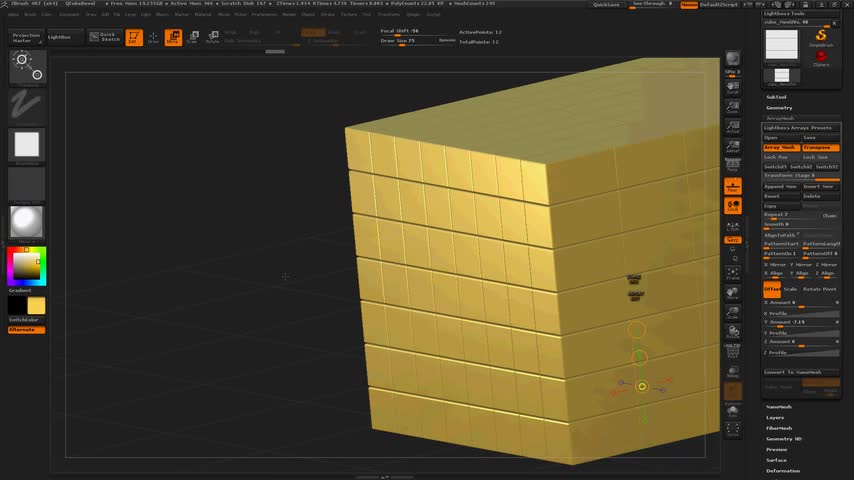Screen dimensions: 854x480
Task: Expand the FiberMesh section
Action: (x=779, y=428)
